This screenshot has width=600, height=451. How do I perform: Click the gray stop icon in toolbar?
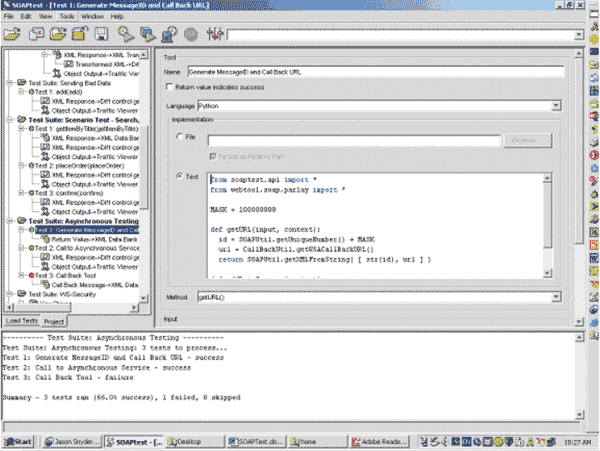point(190,34)
